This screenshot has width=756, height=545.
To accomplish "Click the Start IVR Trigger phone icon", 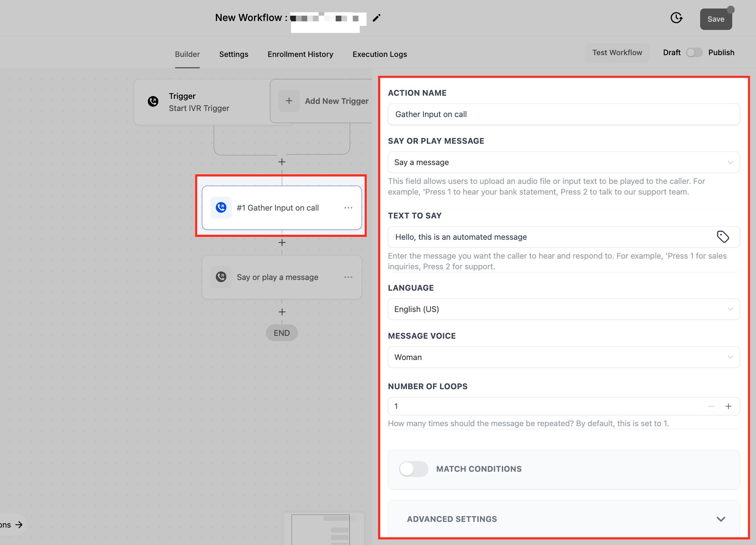I will click(153, 101).
